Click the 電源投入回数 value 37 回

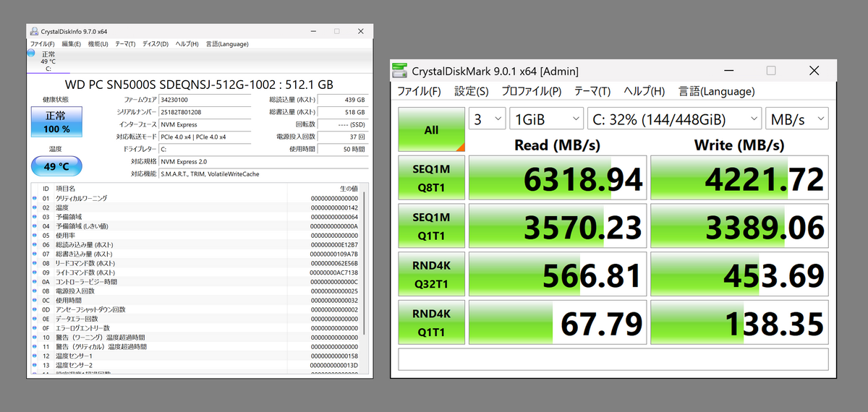click(x=343, y=137)
